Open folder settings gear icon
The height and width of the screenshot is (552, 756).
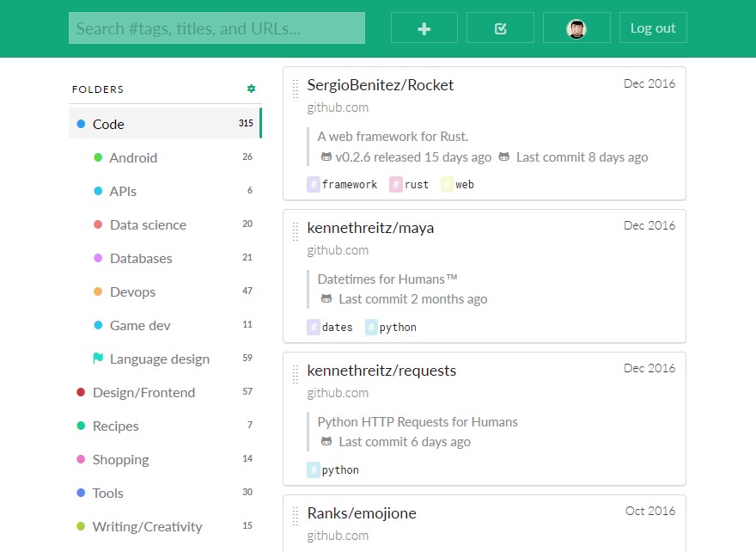click(x=251, y=89)
